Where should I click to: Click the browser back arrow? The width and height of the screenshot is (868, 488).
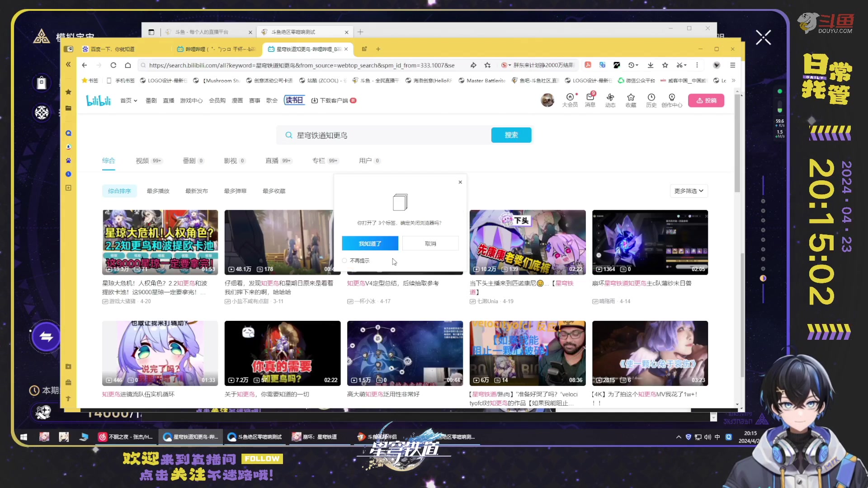pos(85,65)
